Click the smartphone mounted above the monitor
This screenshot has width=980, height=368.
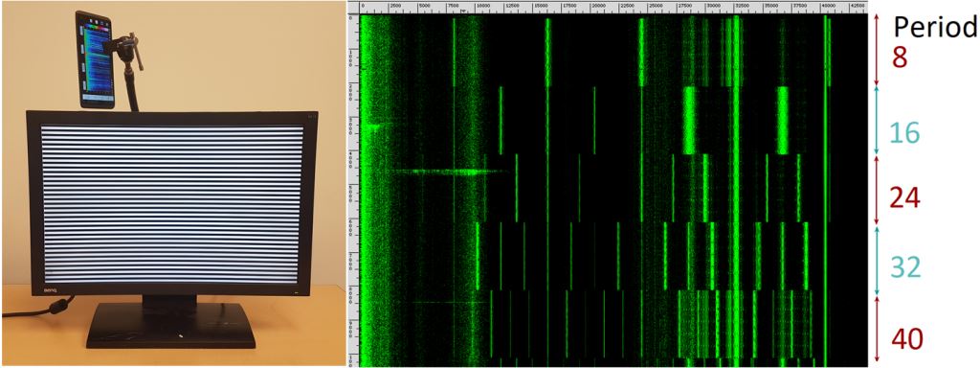pos(96,59)
